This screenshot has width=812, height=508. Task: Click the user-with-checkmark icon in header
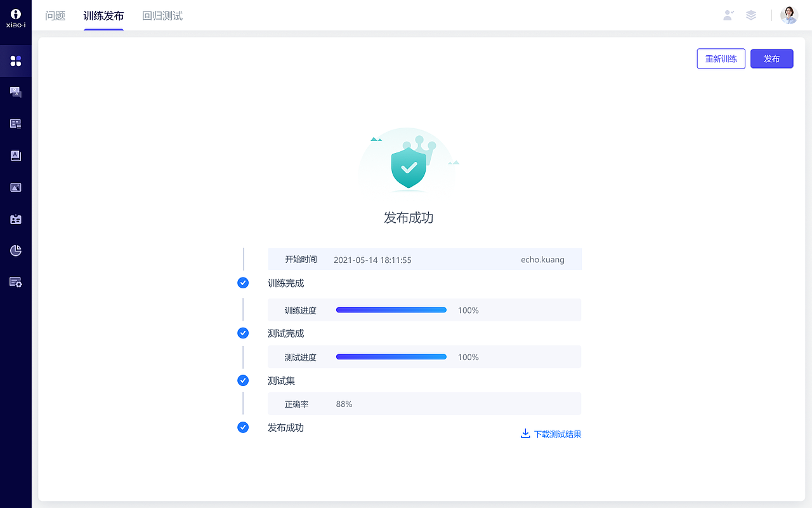pos(728,15)
